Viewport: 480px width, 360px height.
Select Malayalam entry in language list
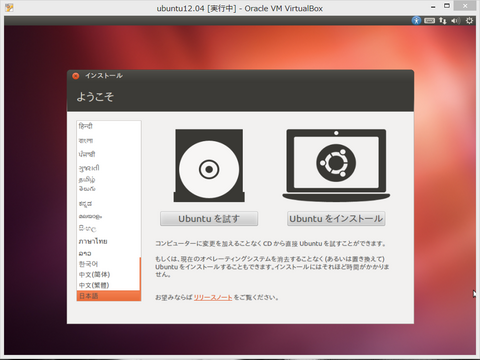[x=108, y=216]
